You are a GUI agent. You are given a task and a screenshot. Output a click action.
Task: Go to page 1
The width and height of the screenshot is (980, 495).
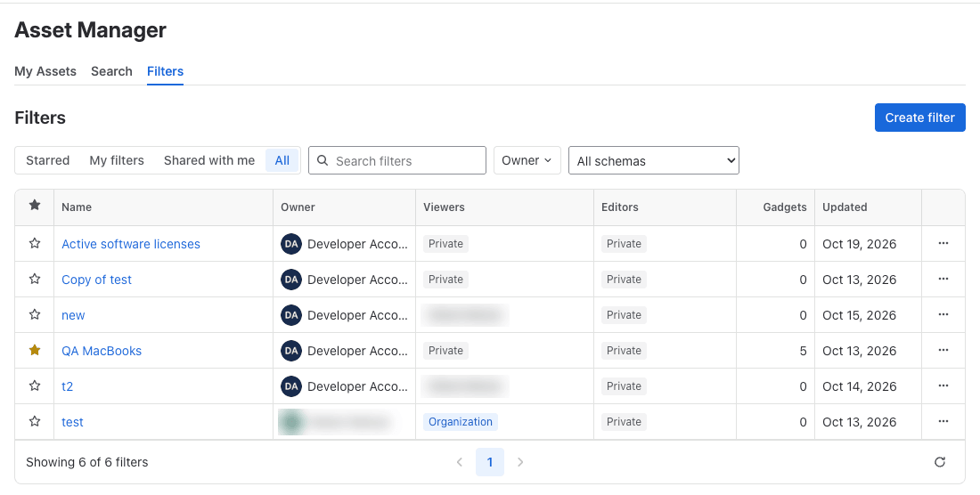(490, 462)
